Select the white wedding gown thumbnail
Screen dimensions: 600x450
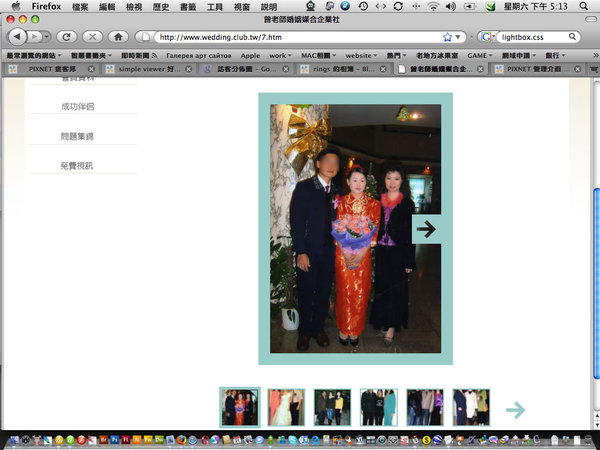pos(286,407)
